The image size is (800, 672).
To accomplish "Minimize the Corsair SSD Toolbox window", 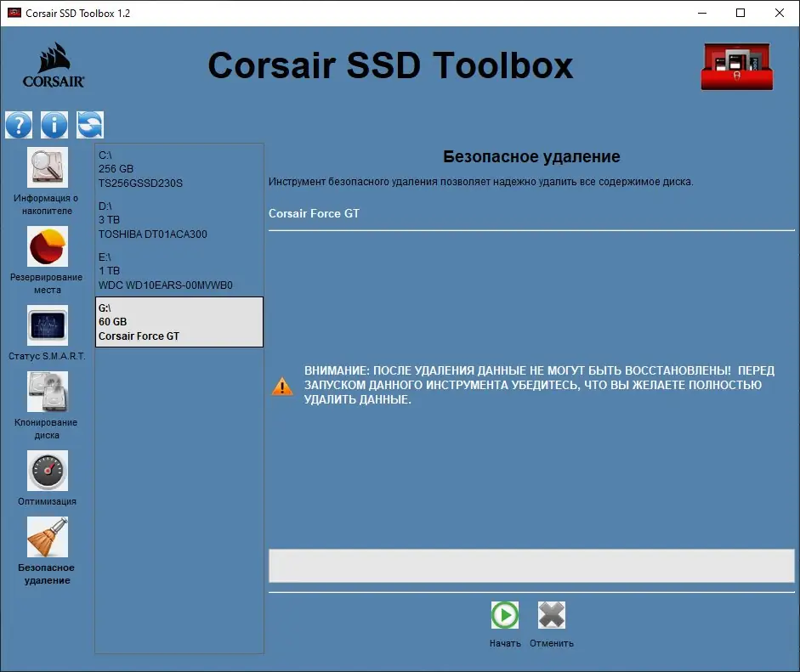I will tap(702, 13).
